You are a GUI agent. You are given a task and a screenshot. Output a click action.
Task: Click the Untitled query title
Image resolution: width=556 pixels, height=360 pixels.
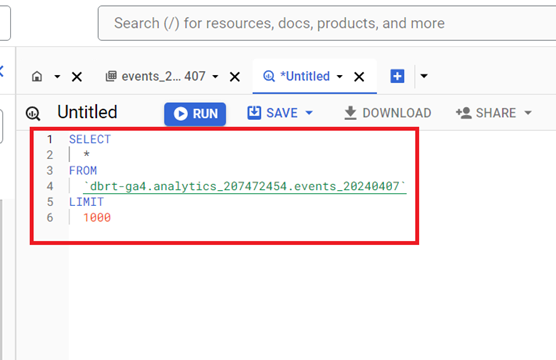click(87, 112)
